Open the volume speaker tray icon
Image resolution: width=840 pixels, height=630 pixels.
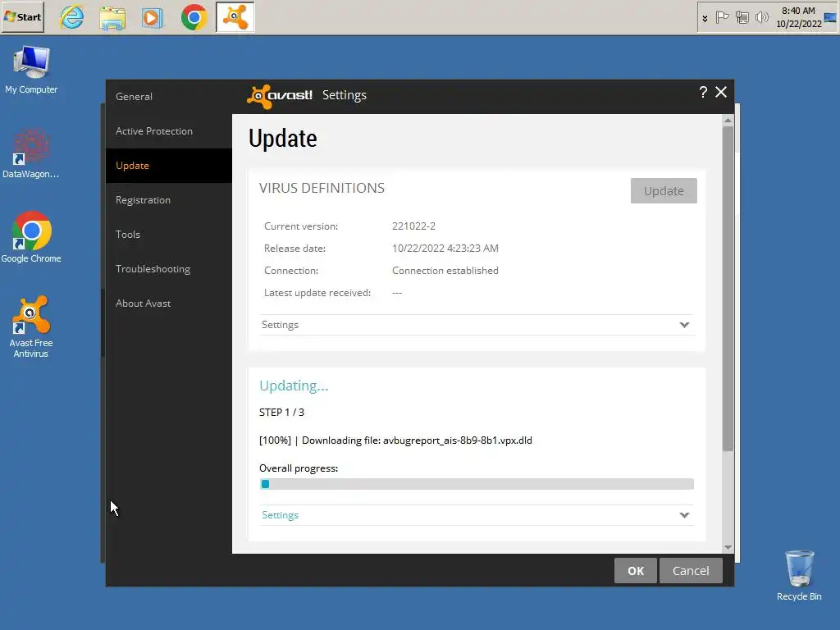[x=761, y=18]
